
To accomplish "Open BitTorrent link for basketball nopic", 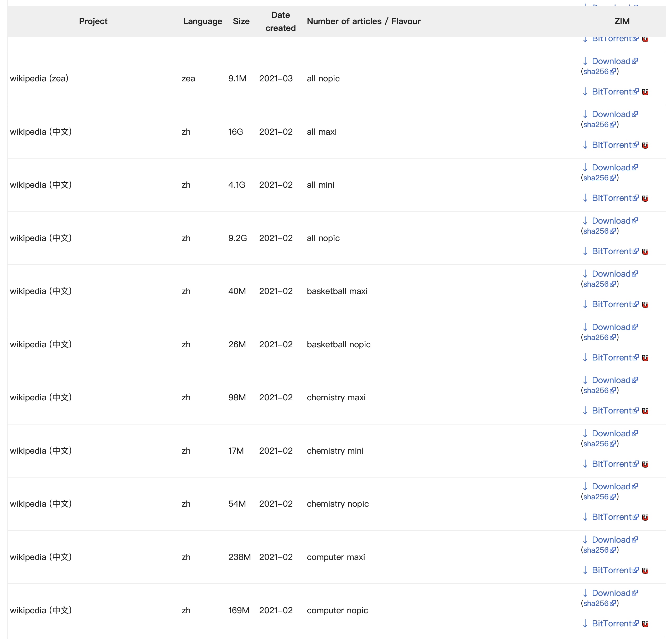I will pos(611,358).
